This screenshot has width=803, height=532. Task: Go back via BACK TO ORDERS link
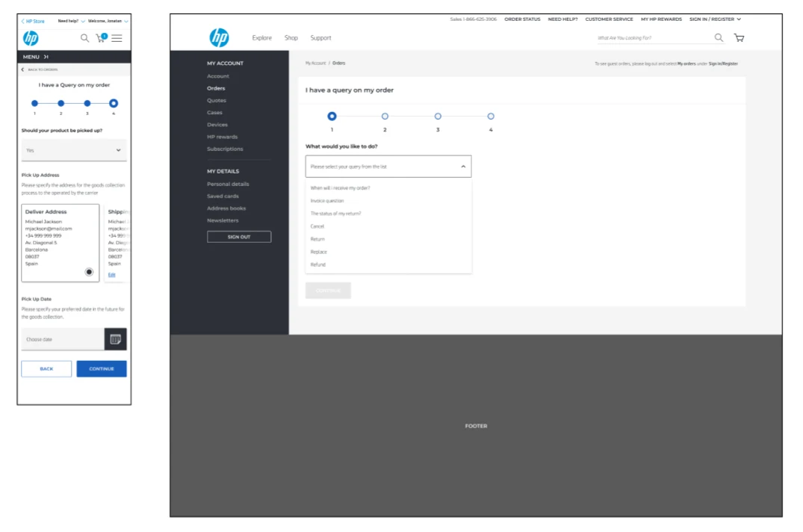[x=40, y=69]
